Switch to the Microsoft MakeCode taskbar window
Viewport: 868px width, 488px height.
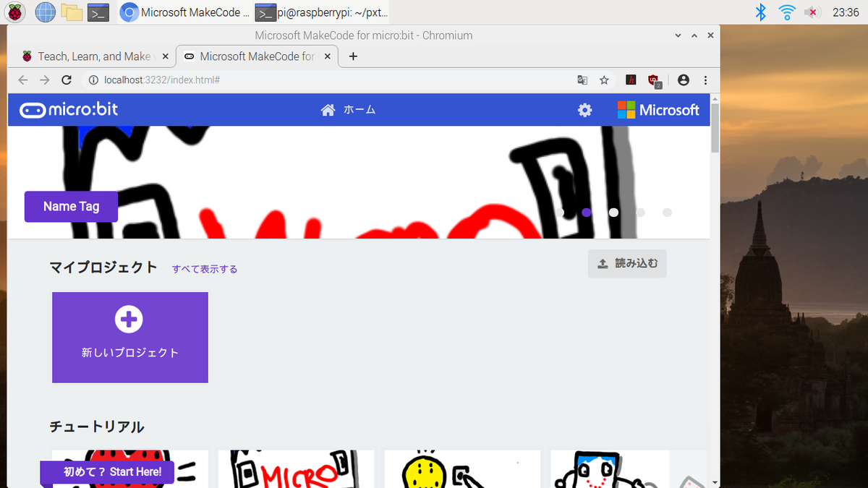[184, 12]
